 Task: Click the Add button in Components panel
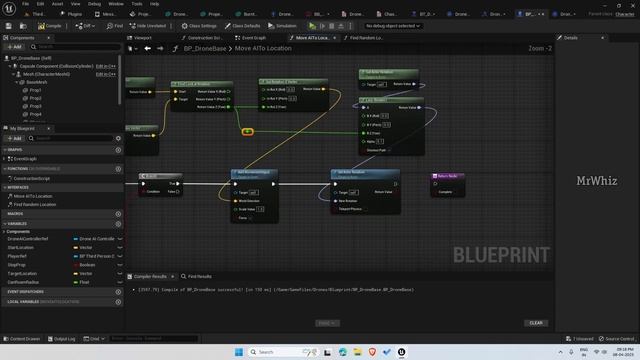pyautogui.click(x=14, y=47)
